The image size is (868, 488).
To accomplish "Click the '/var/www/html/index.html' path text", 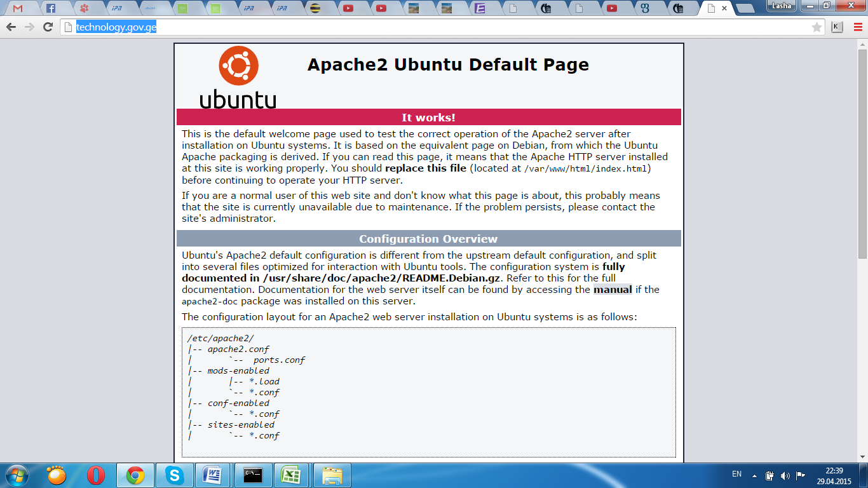I will tap(586, 168).
